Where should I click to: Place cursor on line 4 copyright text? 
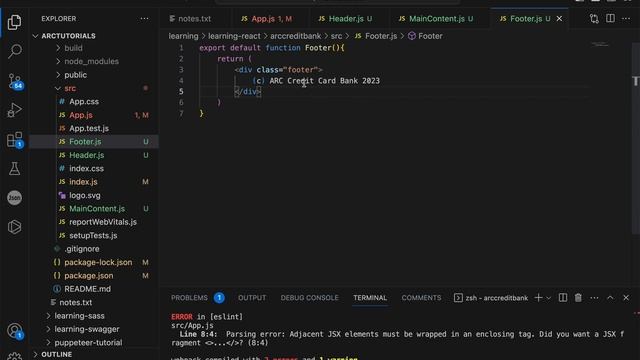(x=316, y=81)
